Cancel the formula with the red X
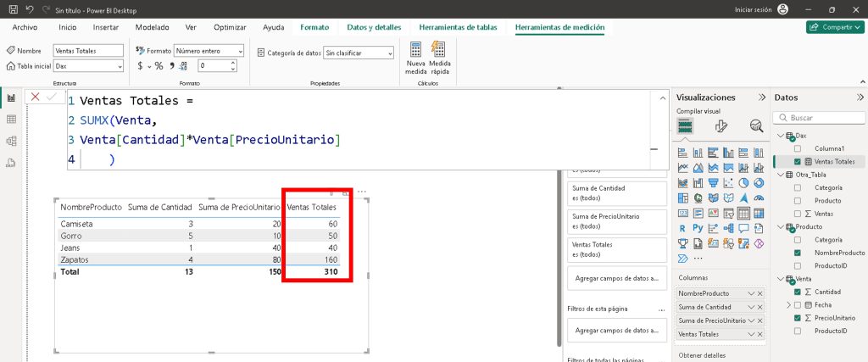Screen dimensions: 868x362 [36, 97]
